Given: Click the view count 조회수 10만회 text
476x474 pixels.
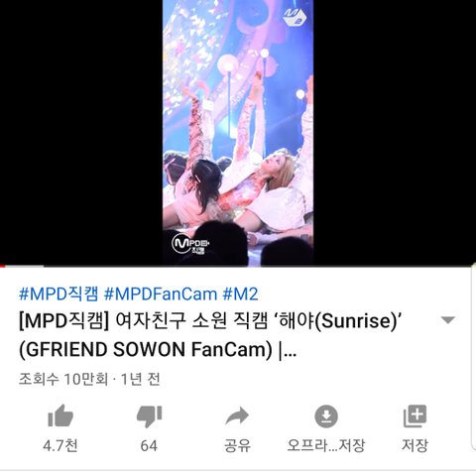Looking at the screenshot, I should point(63,379).
